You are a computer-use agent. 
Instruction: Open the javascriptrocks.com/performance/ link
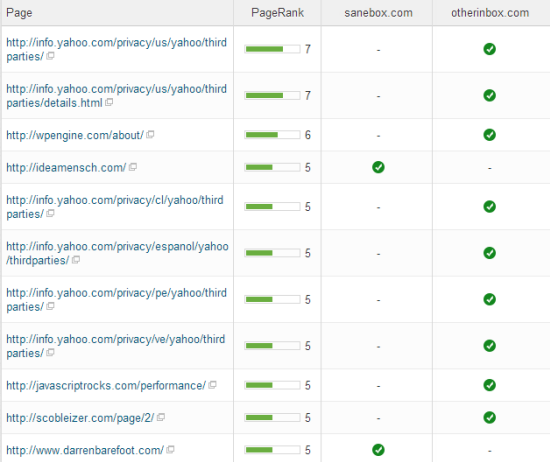tap(106, 386)
